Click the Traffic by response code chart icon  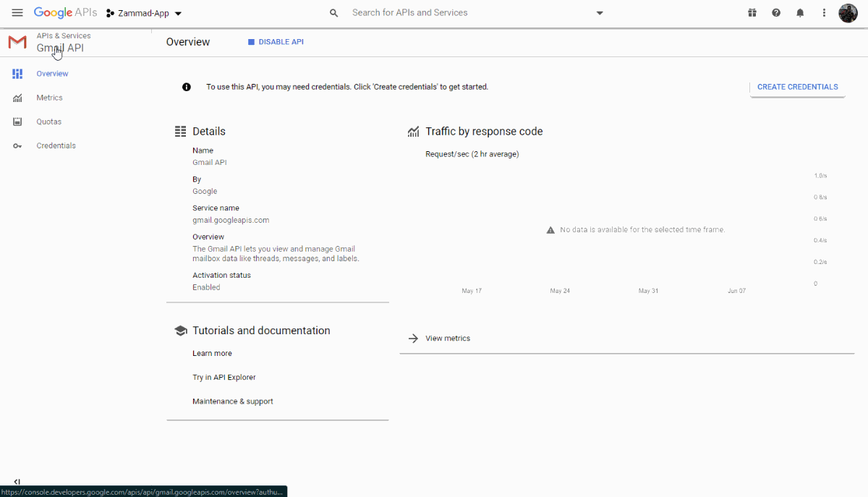point(414,132)
